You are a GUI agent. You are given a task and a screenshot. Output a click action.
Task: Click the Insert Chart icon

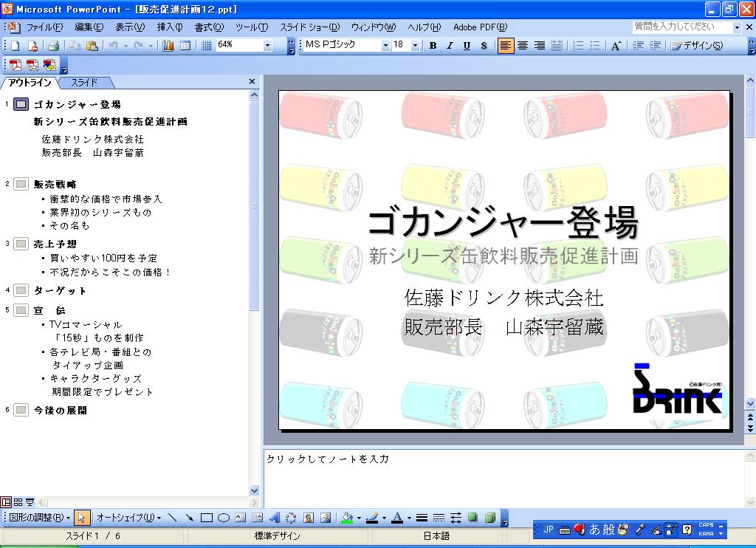tap(168, 46)
